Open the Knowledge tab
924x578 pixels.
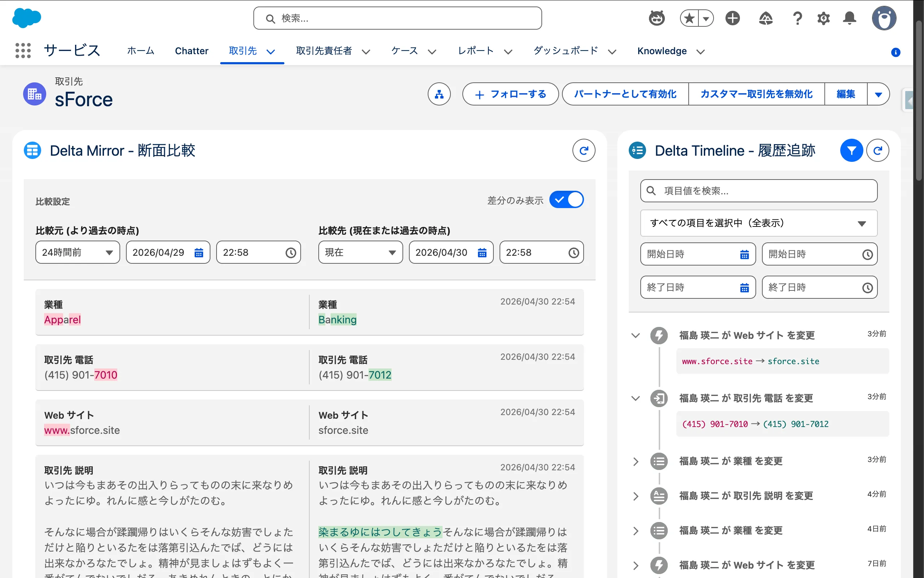pyautogui.click(x=662, y=51)
